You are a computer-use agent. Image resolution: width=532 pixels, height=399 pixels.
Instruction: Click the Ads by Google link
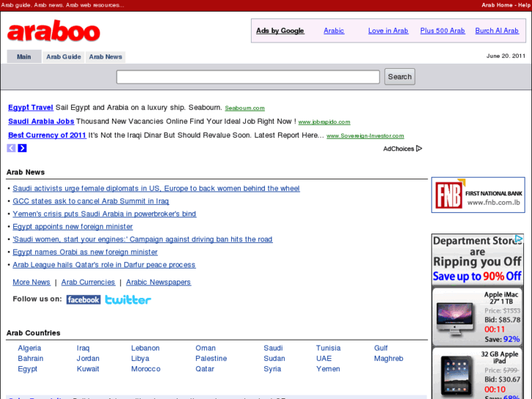coord(280,31)
